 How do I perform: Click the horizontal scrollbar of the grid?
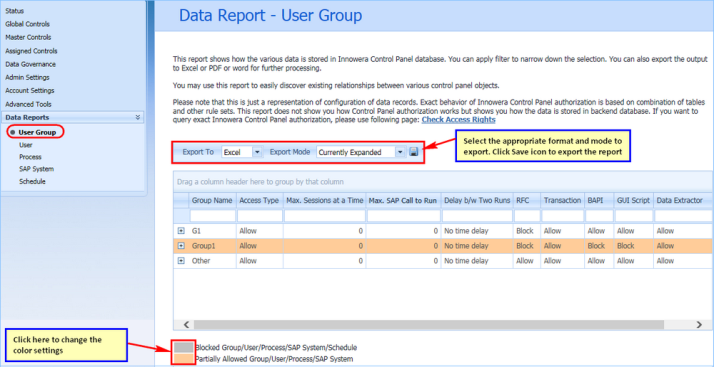coord(428,325)
